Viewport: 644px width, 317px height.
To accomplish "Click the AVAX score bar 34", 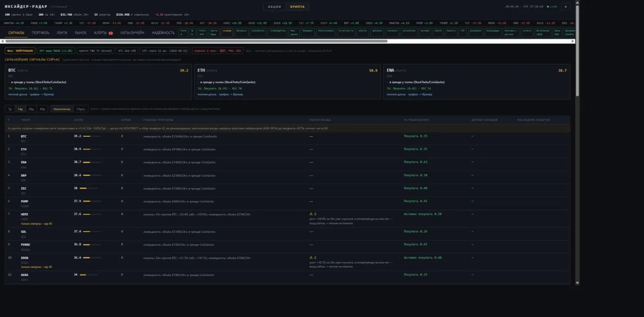I will [x=89, y=275].
